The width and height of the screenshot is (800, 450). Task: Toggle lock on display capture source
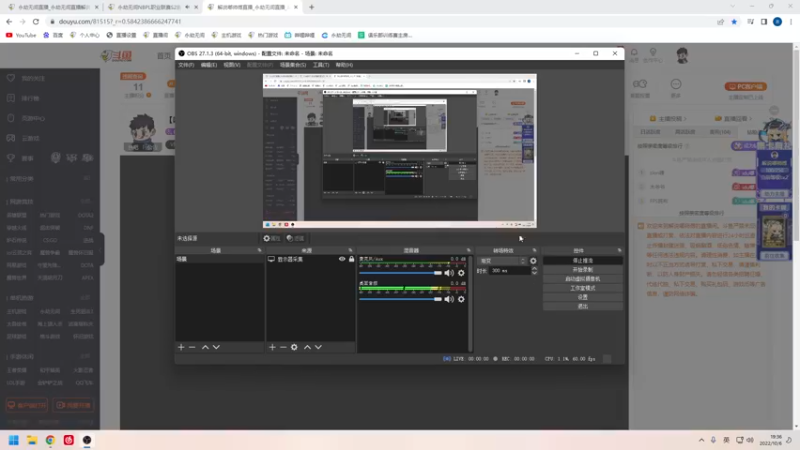click(x=352, y=259)
